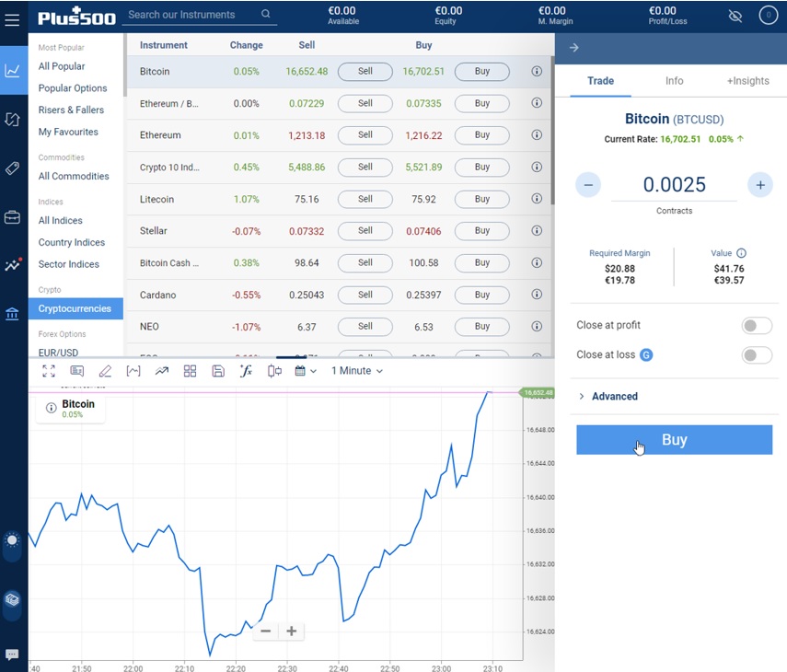Expand the Advanced trade options
The image size is (787, 672).
pyautogui.click(x=608, y=397)
